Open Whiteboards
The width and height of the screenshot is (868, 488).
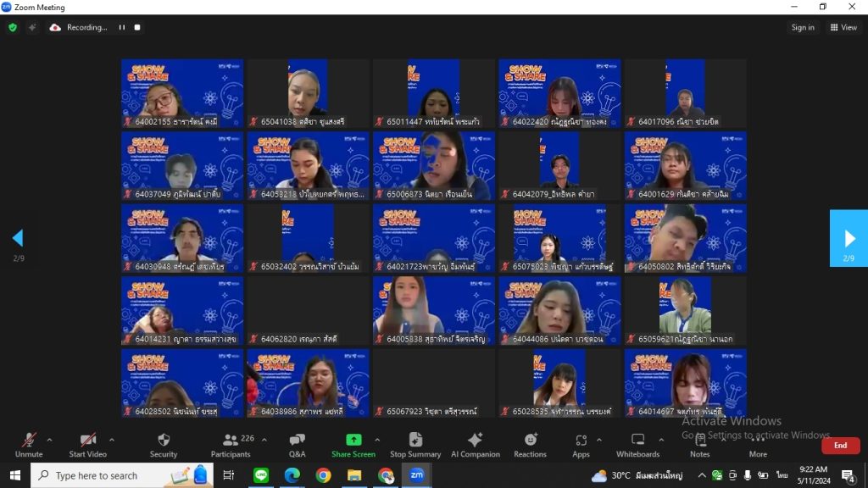[637, 445]
